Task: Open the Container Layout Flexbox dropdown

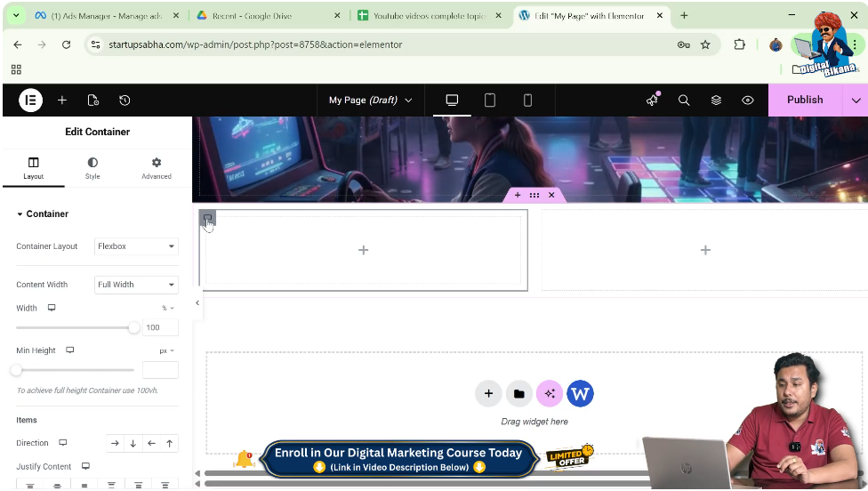Action: (x=136, y=246)
